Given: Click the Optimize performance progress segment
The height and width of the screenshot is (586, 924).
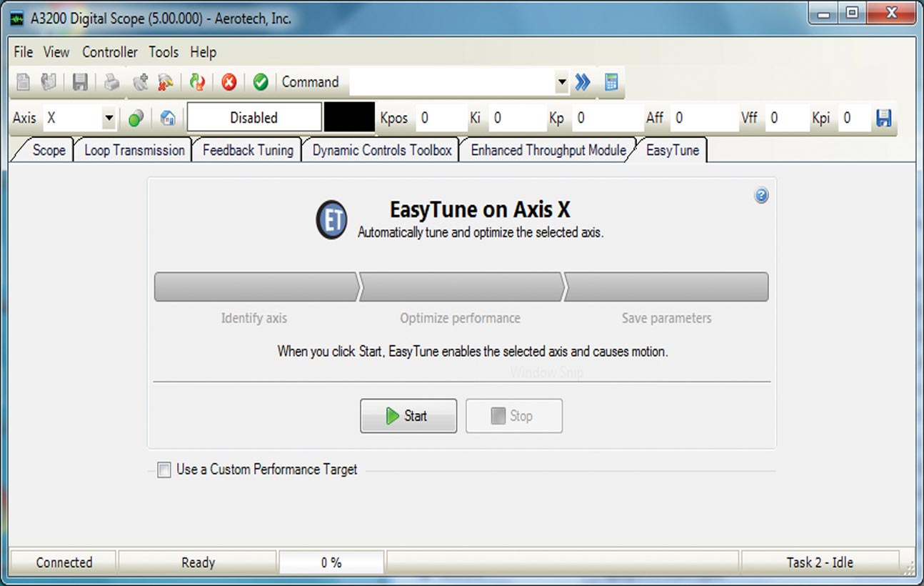Looking at the screenshot, I should tap(461, 287).
